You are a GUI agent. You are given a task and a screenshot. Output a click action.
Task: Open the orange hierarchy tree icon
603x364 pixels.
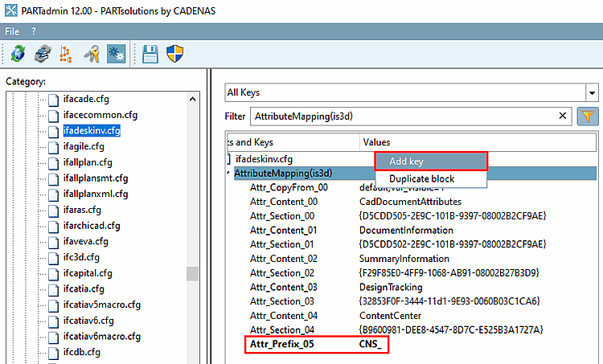click(66, 54)
